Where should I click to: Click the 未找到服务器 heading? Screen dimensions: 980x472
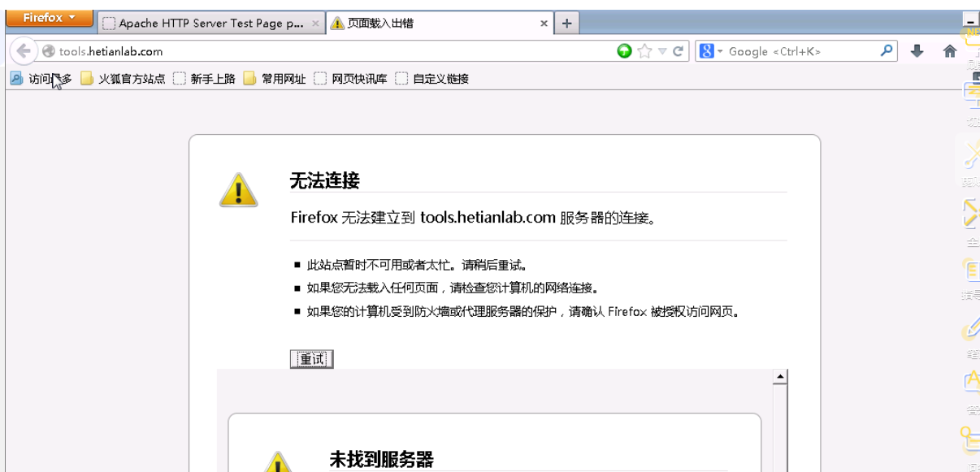point(381,459)
